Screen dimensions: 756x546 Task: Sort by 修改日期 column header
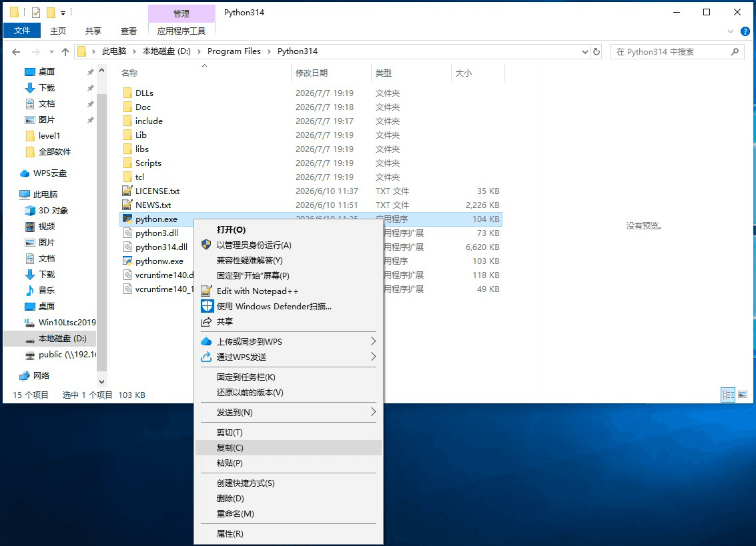(331, 73)
